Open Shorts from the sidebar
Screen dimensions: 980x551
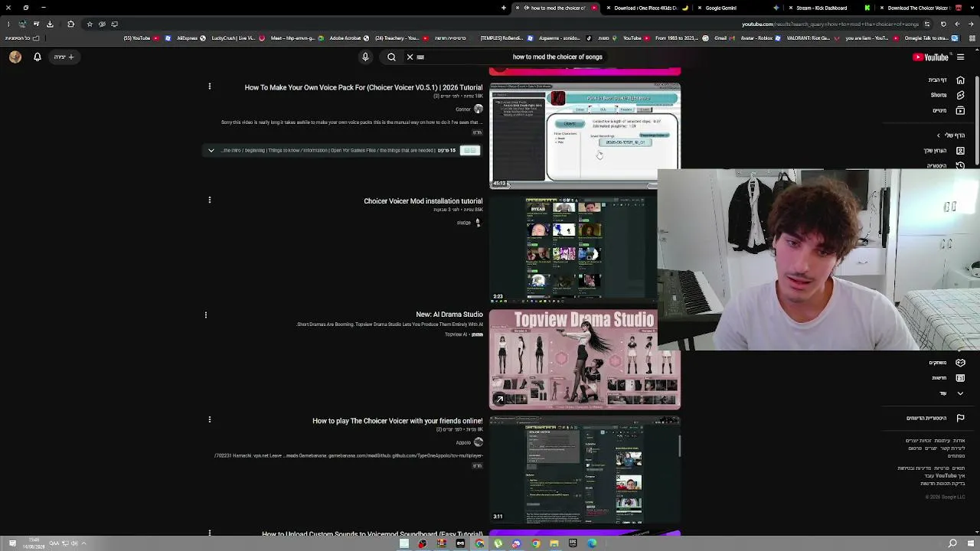coord(946,95)
